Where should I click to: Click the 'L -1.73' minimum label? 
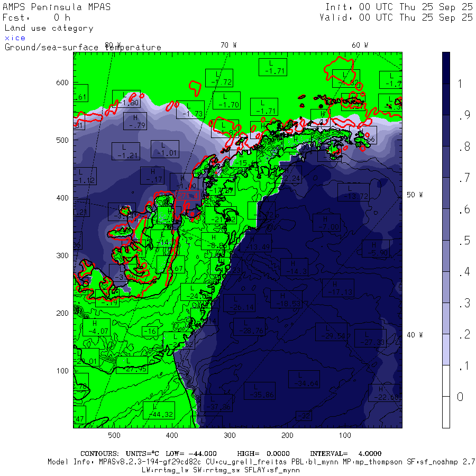click(190, 109)
